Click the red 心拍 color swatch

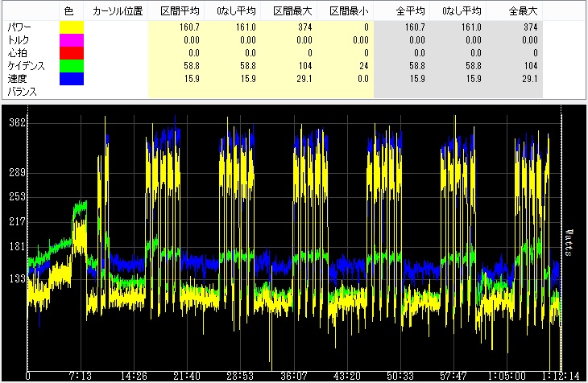pos(72,53)
